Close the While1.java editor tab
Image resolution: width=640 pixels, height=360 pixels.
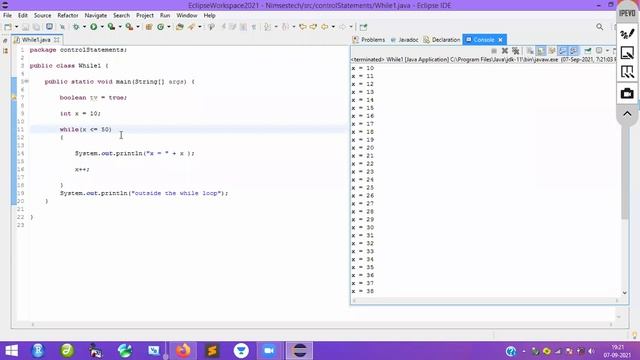pos(57,40)
